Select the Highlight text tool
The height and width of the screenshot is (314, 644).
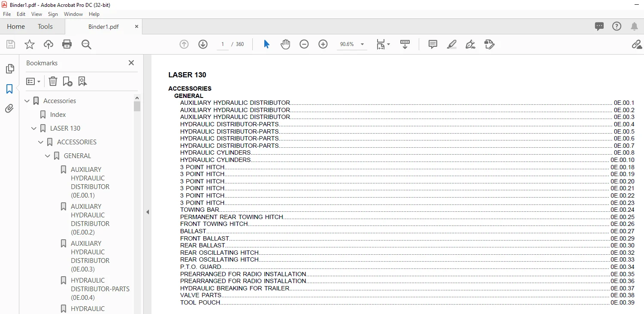[x=451, y=44]
